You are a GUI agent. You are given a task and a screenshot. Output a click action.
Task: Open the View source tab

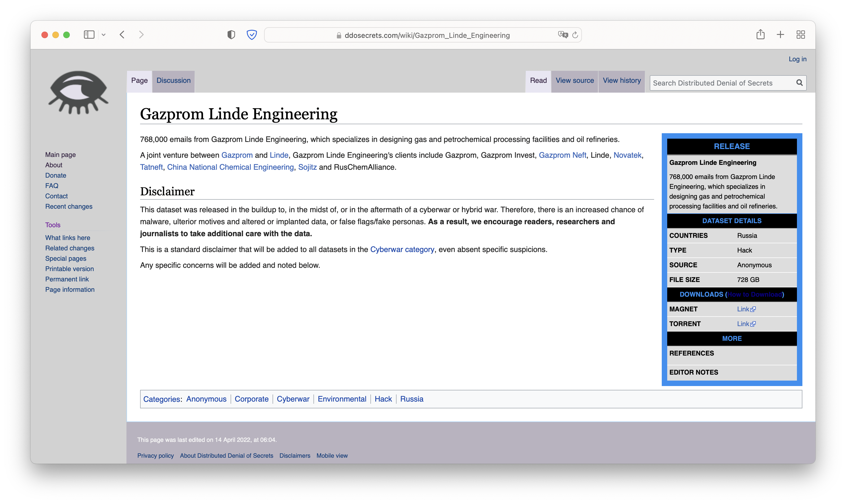575,80
